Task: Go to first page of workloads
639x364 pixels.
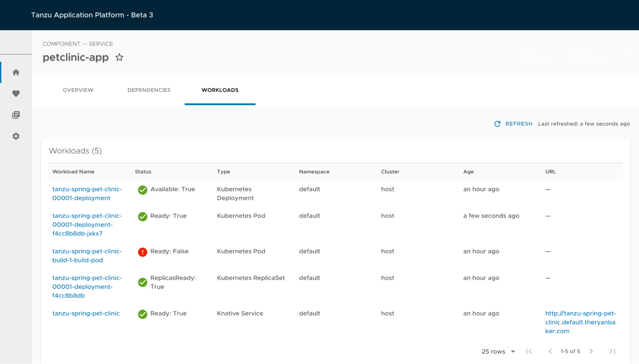Action: [529, 352]
